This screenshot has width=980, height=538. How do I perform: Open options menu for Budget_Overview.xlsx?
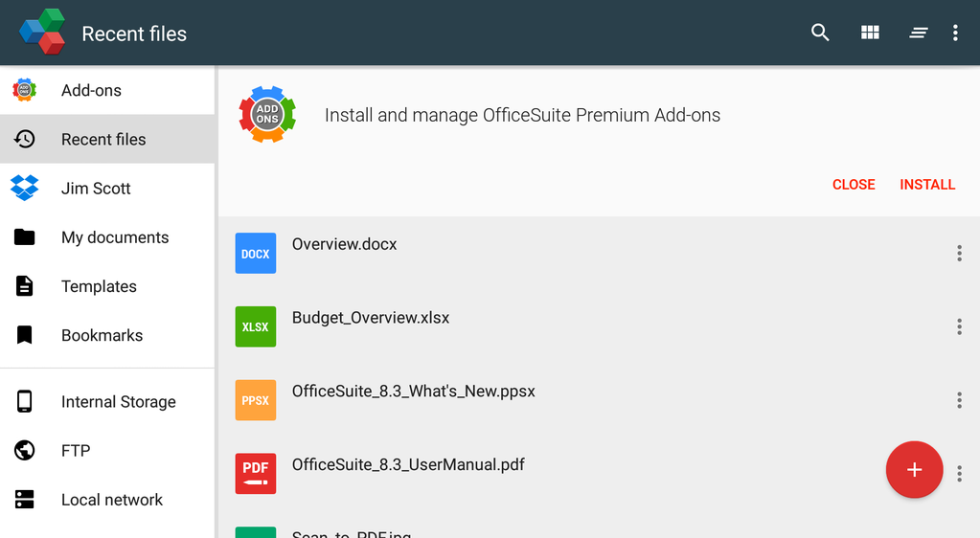coord(959,326)
